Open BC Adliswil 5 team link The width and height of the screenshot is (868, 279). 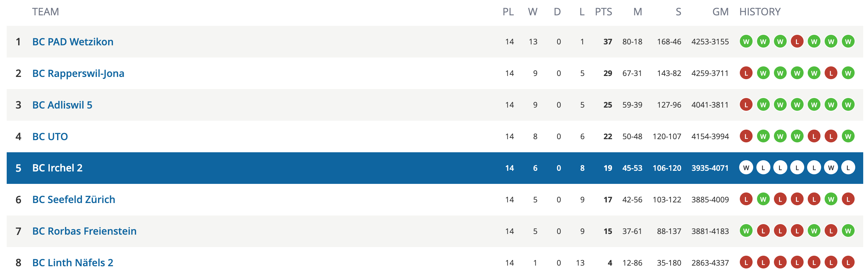click(x=62, y=105)
